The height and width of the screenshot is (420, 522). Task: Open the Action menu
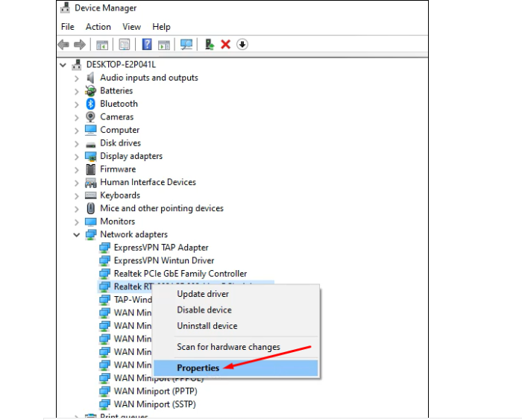[98, 27]
